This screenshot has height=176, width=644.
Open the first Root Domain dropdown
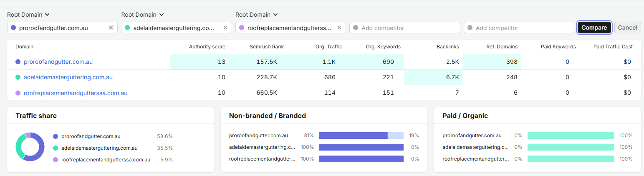coord(28,15)
